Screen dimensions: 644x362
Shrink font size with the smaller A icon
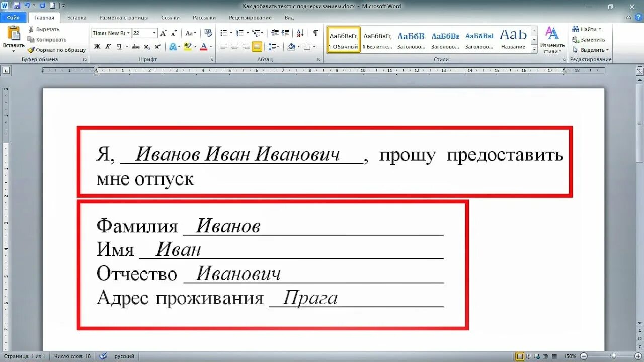tap(174, 33)
